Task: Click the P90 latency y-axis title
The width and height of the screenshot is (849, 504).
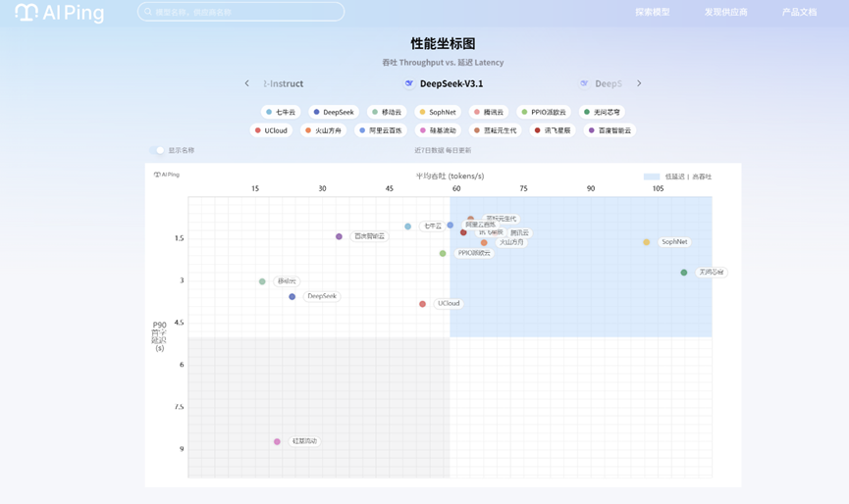Action: pyautogui.click(x=159, y=335)
